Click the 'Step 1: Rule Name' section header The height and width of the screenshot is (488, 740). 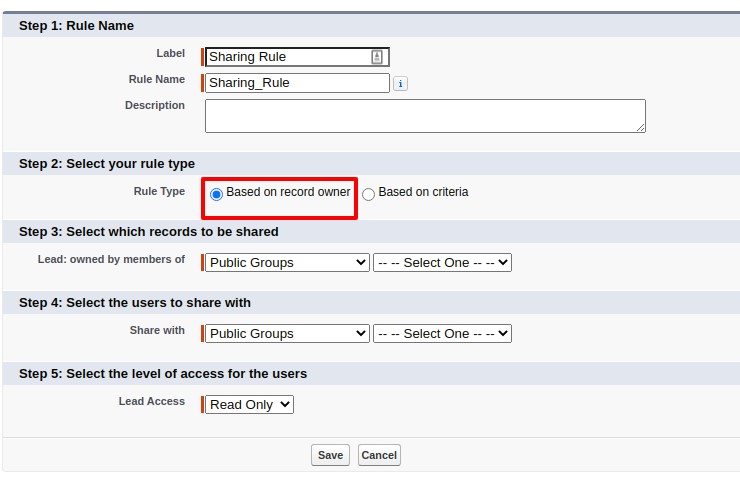point(76,26)
